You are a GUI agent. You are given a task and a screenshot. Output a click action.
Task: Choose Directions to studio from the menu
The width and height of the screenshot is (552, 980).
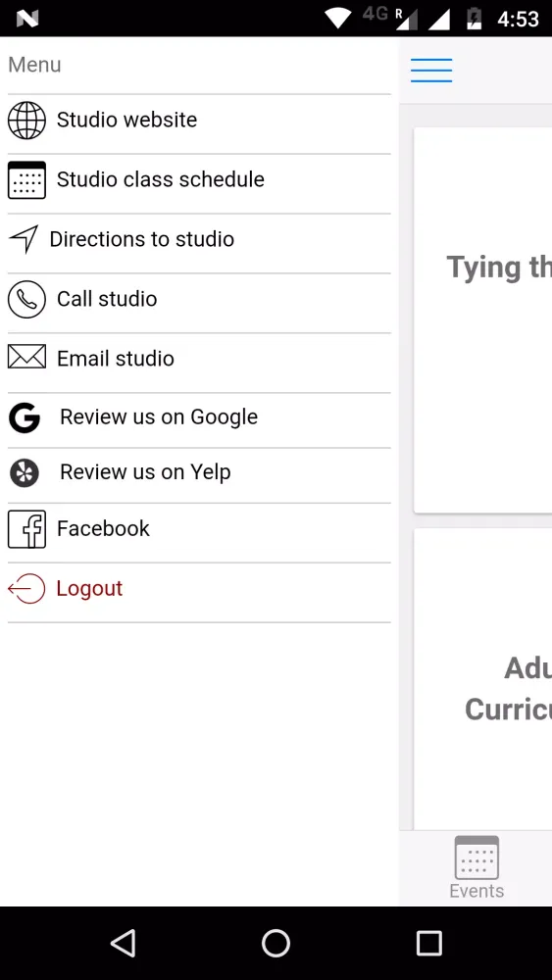pyautogui.click(x=199, y=239)
